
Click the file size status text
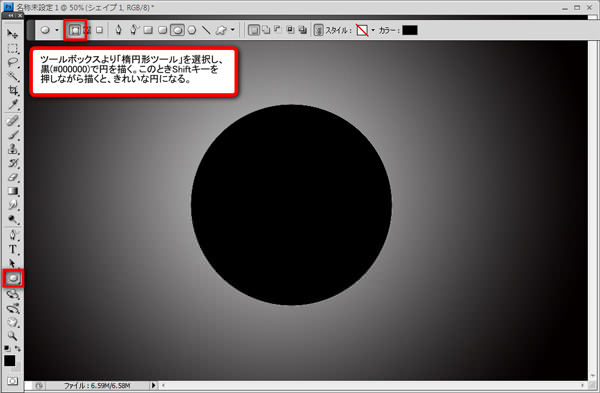point(97,385)
